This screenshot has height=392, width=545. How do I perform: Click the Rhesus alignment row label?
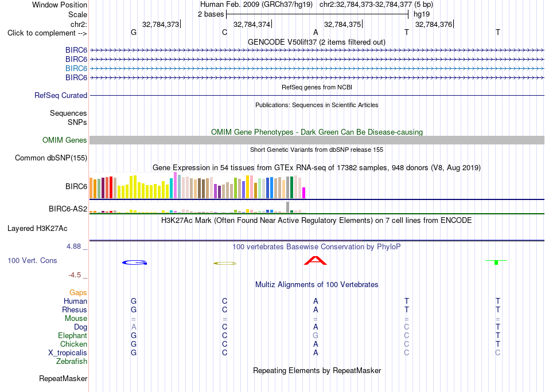75,309
